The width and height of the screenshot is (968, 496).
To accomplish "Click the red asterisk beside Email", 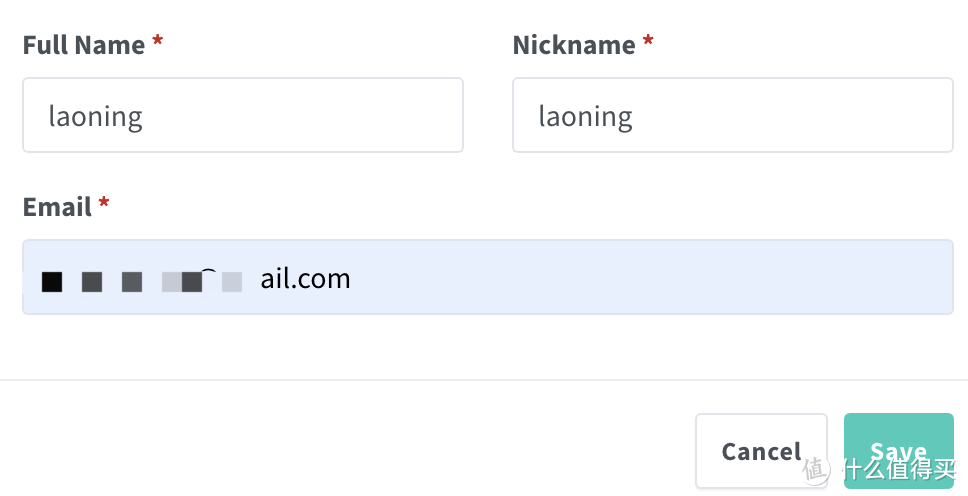I will click(x=104, y=203).
